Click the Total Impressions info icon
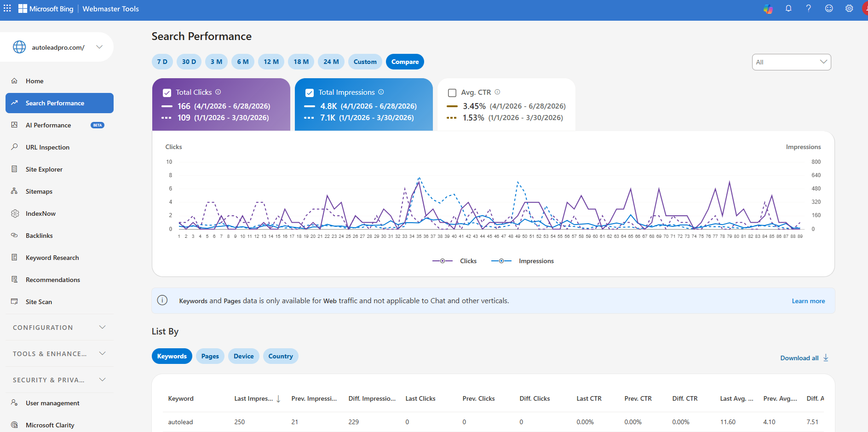Image resolution: width=868 pixels, height=432 pixels. (x=381, y=92)
